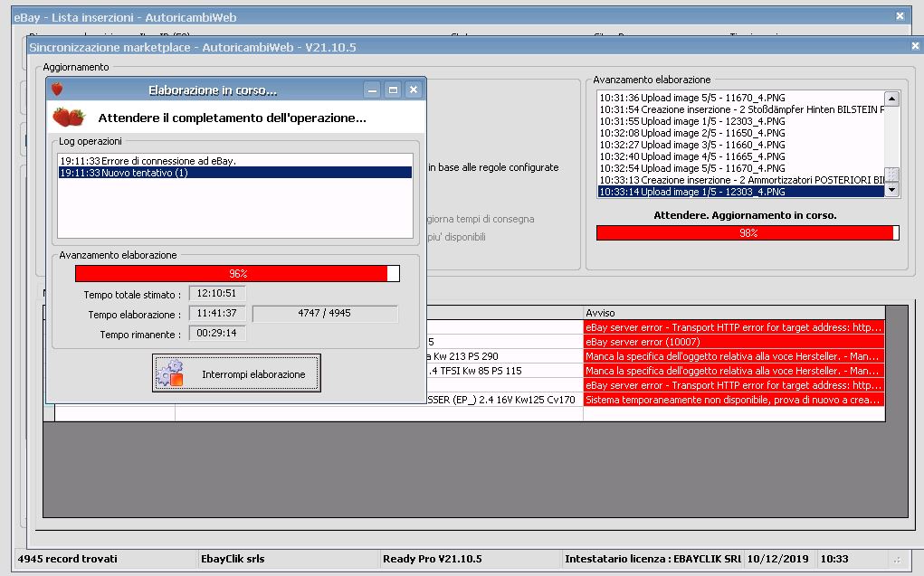Click the status bar resize grip icon

pyautogui.click(x=897, y=560)
